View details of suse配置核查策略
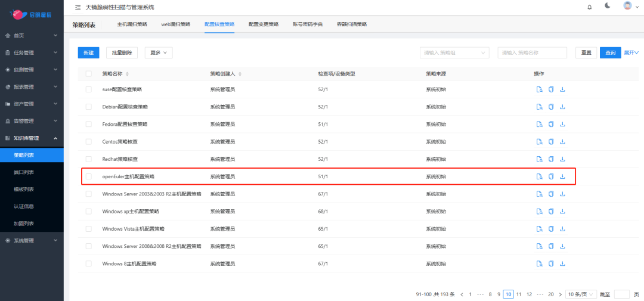Screen dimensions: 644x301 pos(539,89)
